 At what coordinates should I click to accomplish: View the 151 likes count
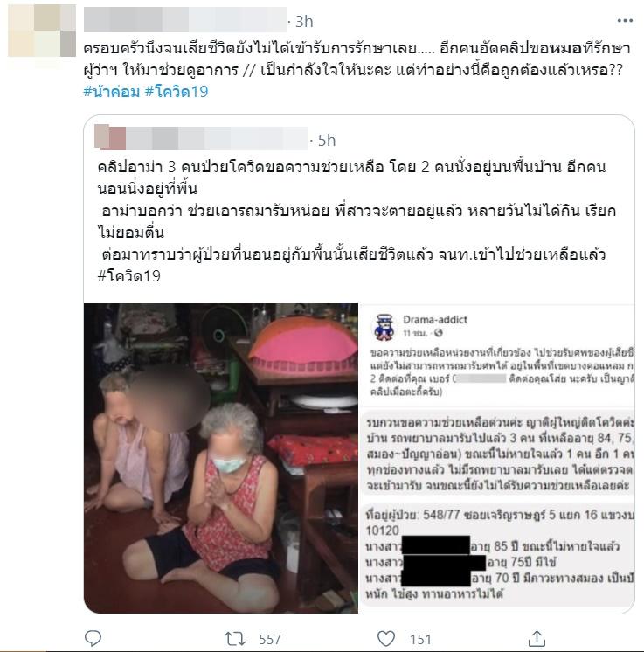pyautogui.click(x=420, y=639)
